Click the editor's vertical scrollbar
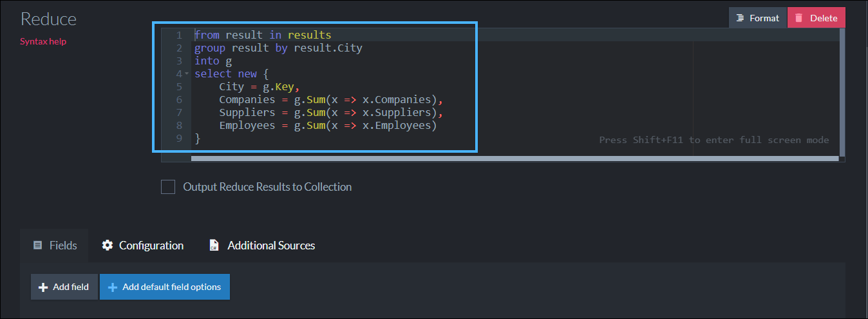The height and width of the screenshot is (319, 868). (842, 92)
